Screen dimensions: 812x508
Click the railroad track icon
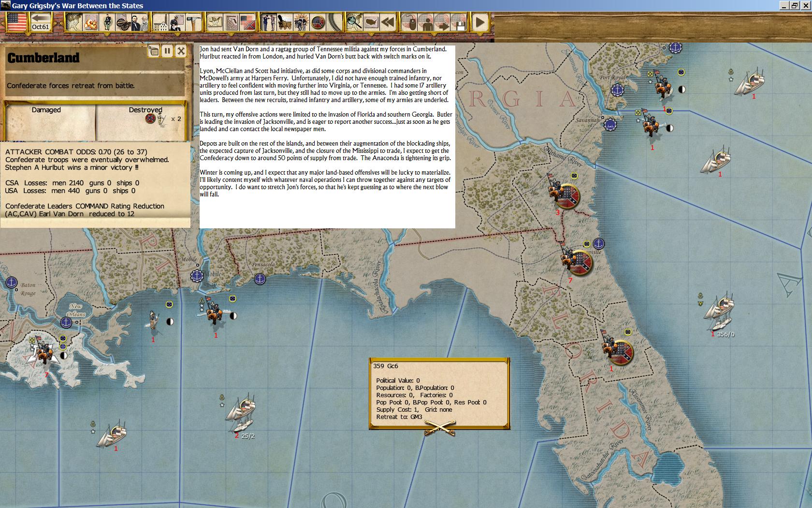point(334,22)
